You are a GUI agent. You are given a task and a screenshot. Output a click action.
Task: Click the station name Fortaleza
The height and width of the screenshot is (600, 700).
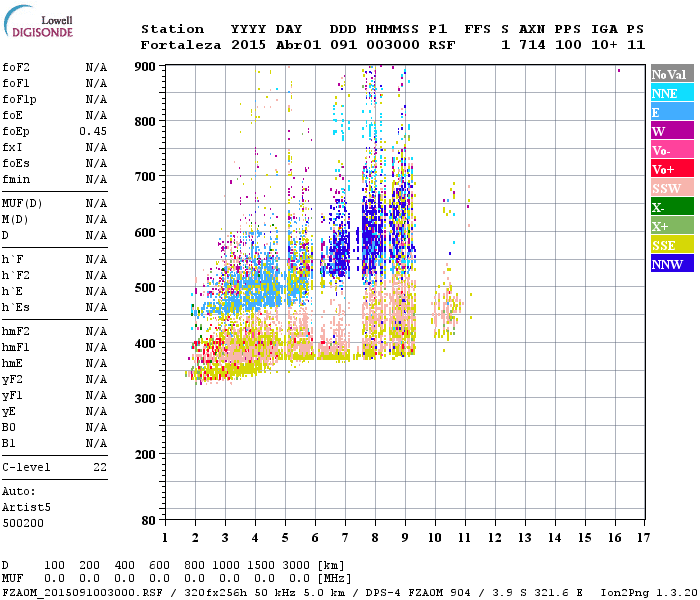pyautogui.click(x=181, y=45)
